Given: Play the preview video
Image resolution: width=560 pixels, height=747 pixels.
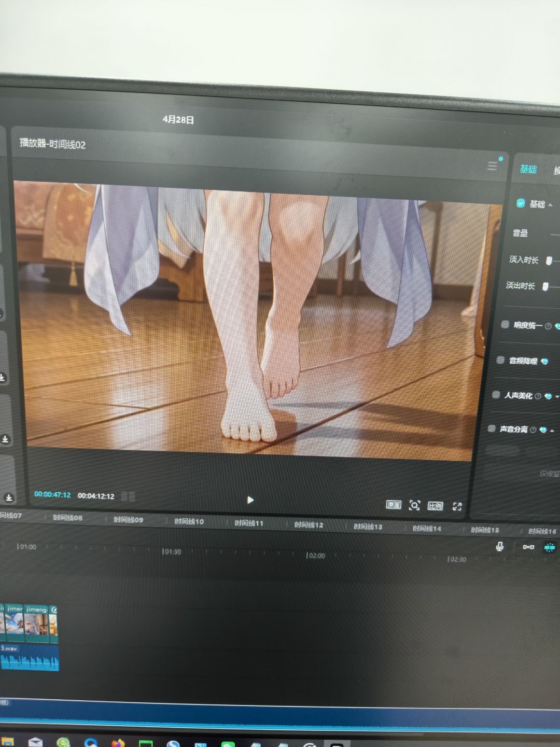Looking at the screenshot, I should pos(250,500).
